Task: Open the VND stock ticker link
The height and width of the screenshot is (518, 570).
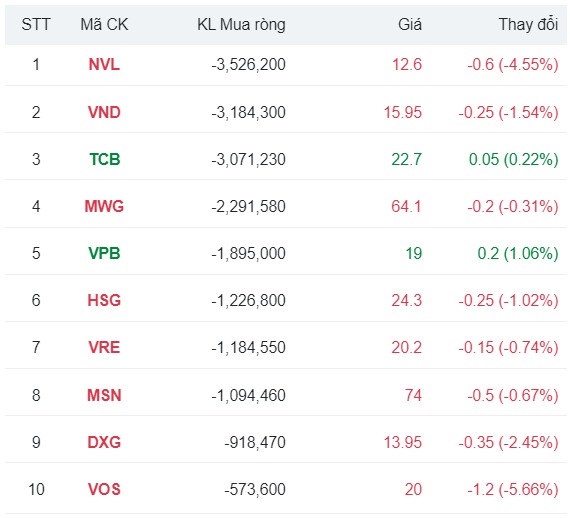Action: (104, 112)
